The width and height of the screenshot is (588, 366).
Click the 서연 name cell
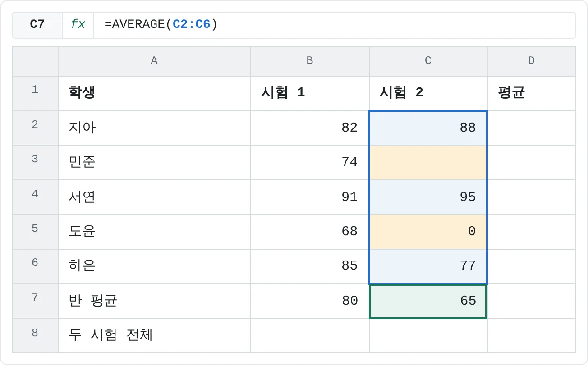(x=154, y=197)
